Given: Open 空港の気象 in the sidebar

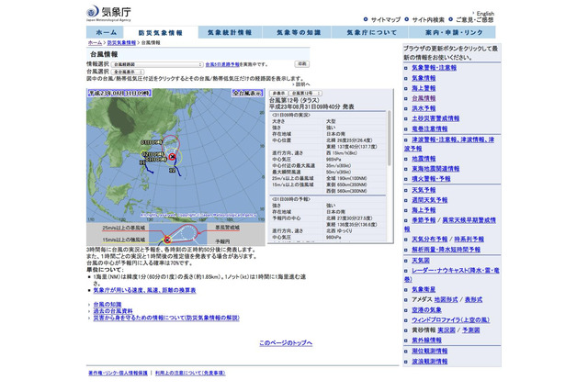Looking at the screenshot, I should pos(426,310).
